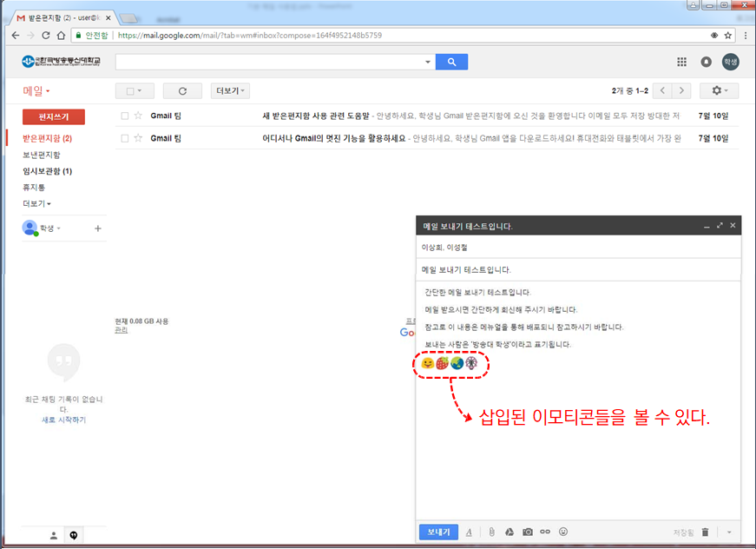The width and height of the screenshot is (756, 549).
Task: Close the compose window with the X
Action: (733, 225)
